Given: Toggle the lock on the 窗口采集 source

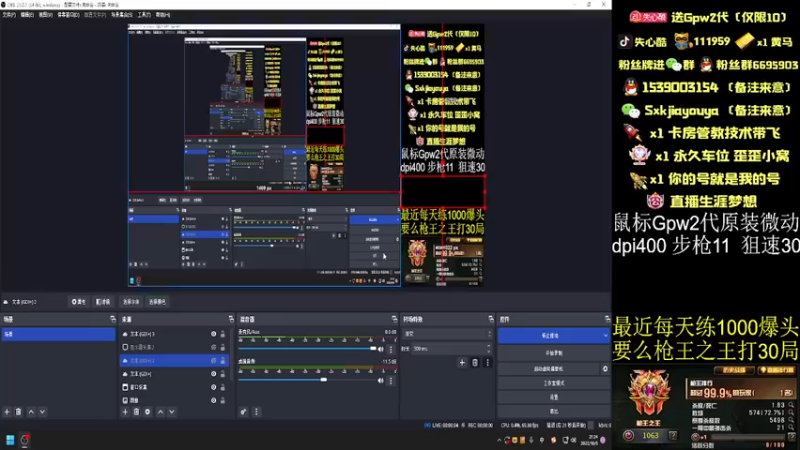Looking at the screenshot, I should click(222, 387).
